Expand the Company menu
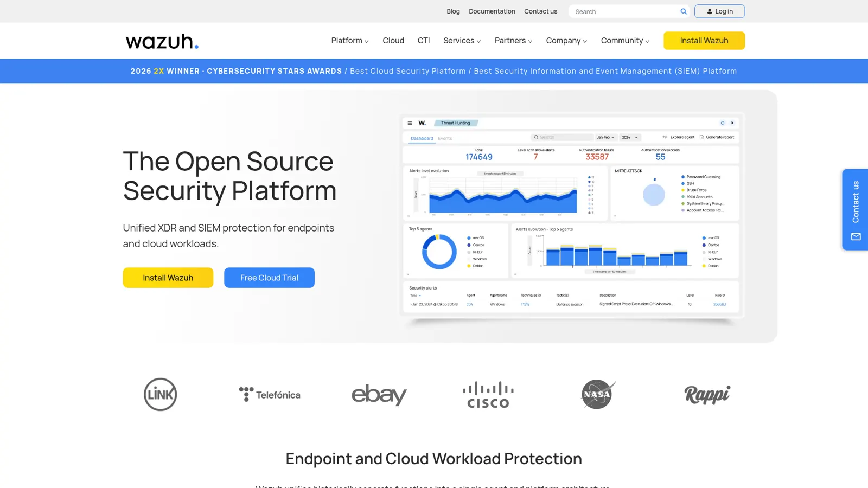 (566, 41)
